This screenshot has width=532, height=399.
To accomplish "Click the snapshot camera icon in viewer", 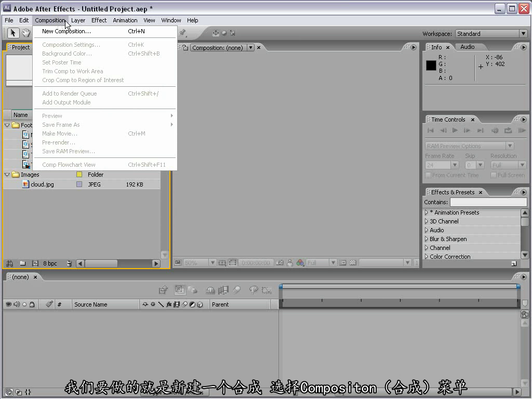I will click(x=280, y=263).
